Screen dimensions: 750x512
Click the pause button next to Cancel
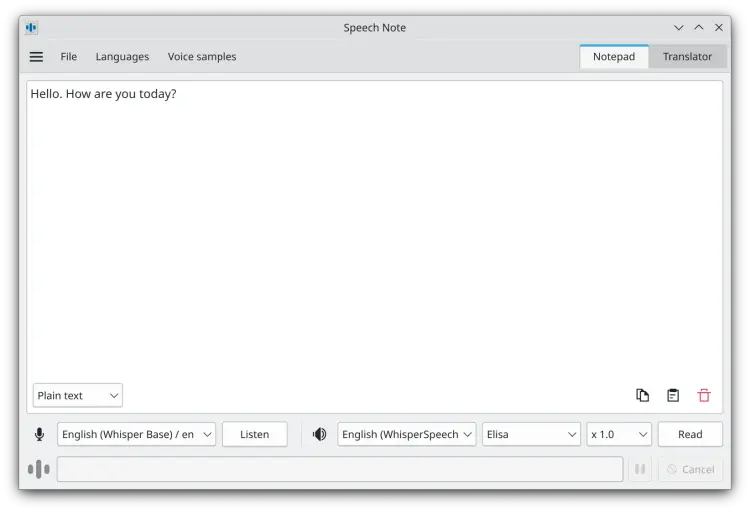[640, 469]
